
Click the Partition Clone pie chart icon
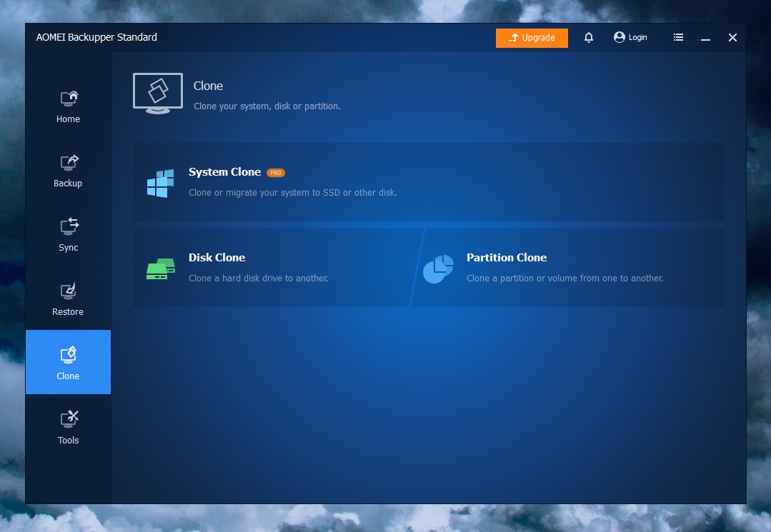pyautogui.click(x=438, y=268)
